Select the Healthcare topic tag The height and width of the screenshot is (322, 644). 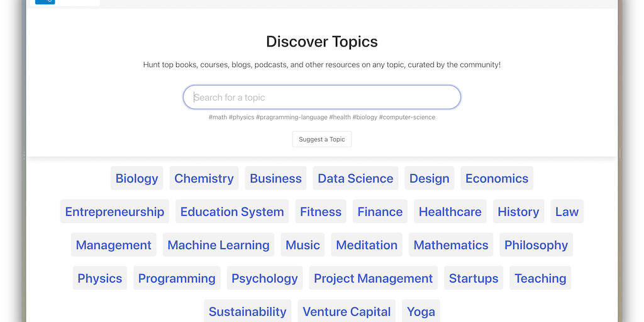click(x=450, y=212)
